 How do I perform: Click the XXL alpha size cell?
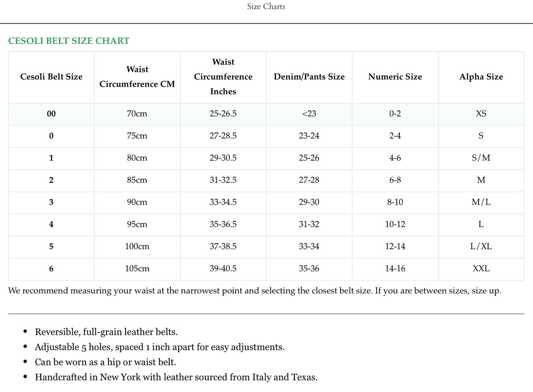tap(481, 268)
